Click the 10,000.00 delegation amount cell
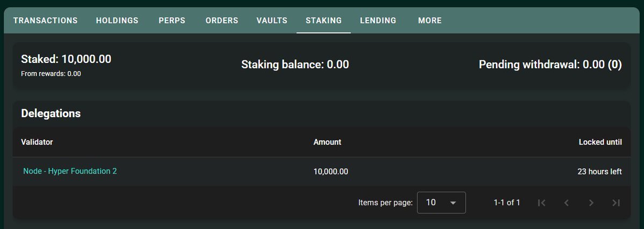644x229 pixels. [x=330, y=171]
